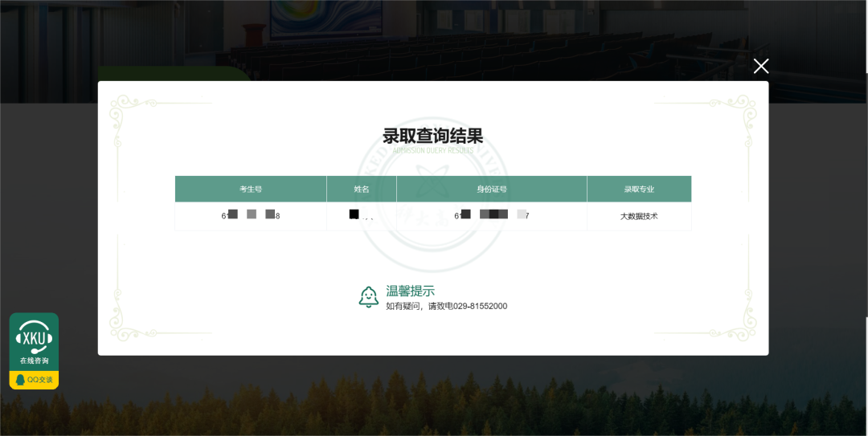Click the masked candidate number cell
The image size is (868, 436).
tap(251, 216)
